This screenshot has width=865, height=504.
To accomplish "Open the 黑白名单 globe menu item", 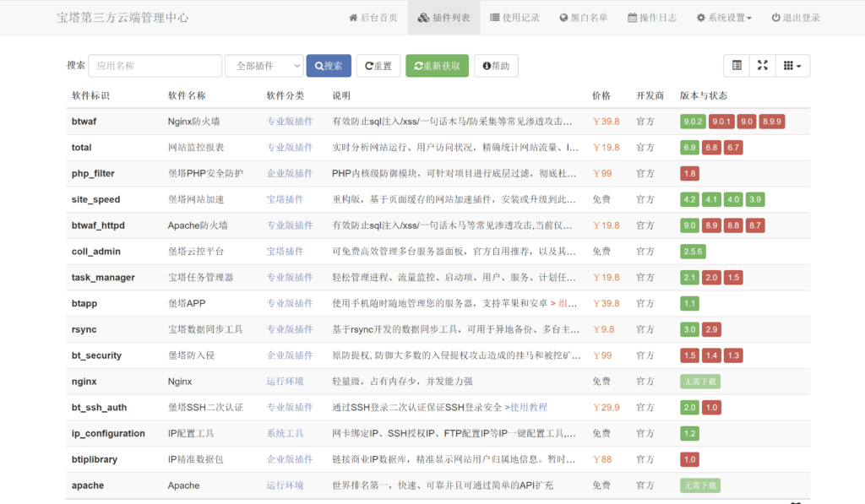I will click(x=583, y=18).
